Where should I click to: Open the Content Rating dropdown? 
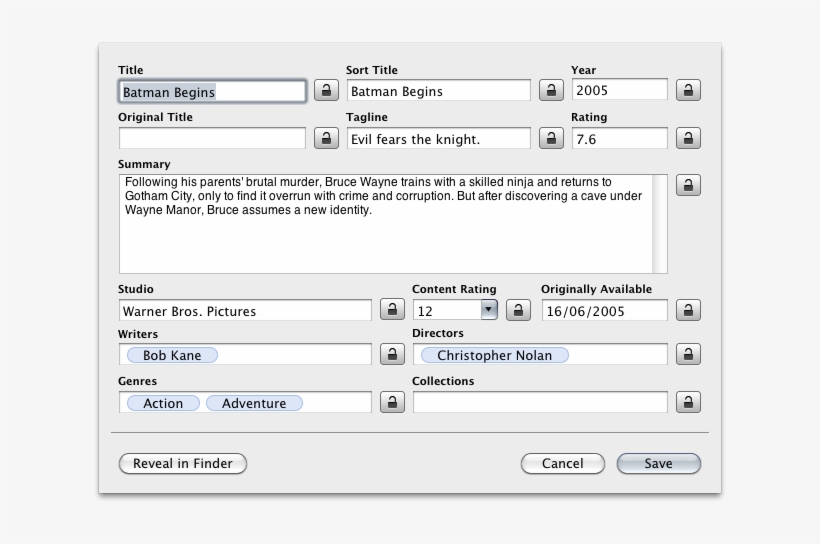488,310
